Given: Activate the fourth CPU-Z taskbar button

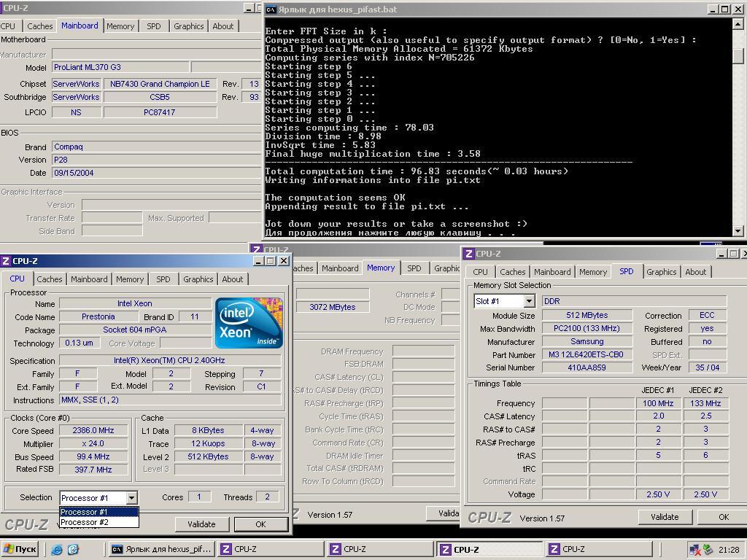Looking at the screenshot, I should [599, 550].
